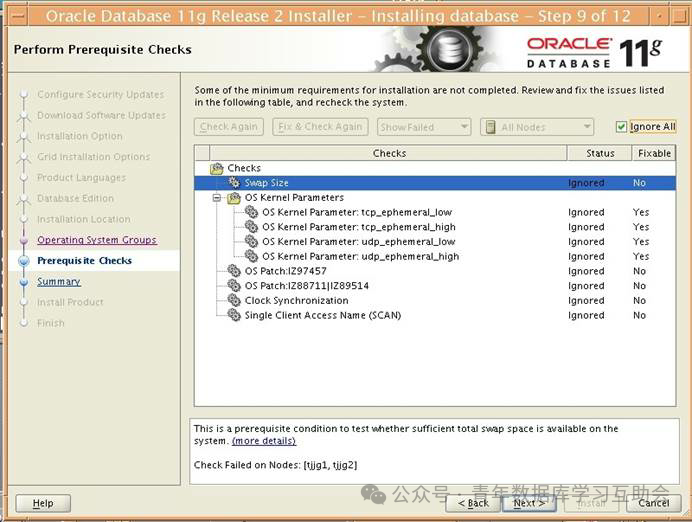The height and width of the screenshot is (522, 692).
Task: Click the Next button
Action: coord(529,503)
